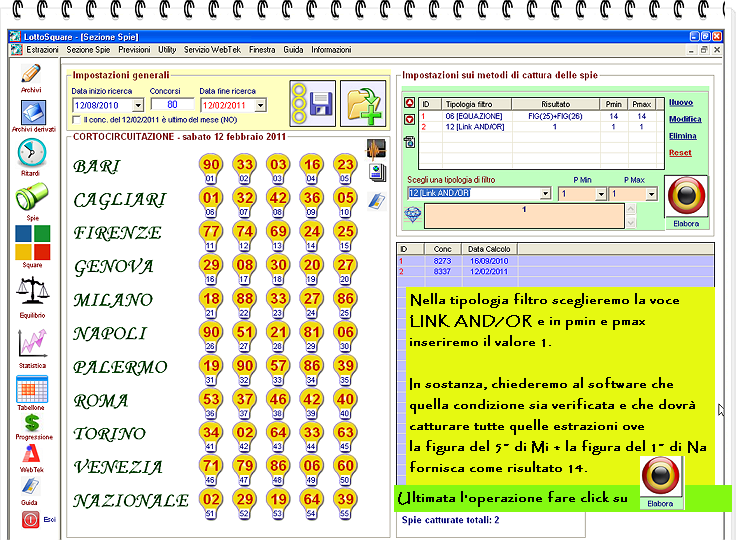Viewport: 736px width, 540px height.
Task: Click the waveform icon beside Bari row
Action: (x=376, y=149)
